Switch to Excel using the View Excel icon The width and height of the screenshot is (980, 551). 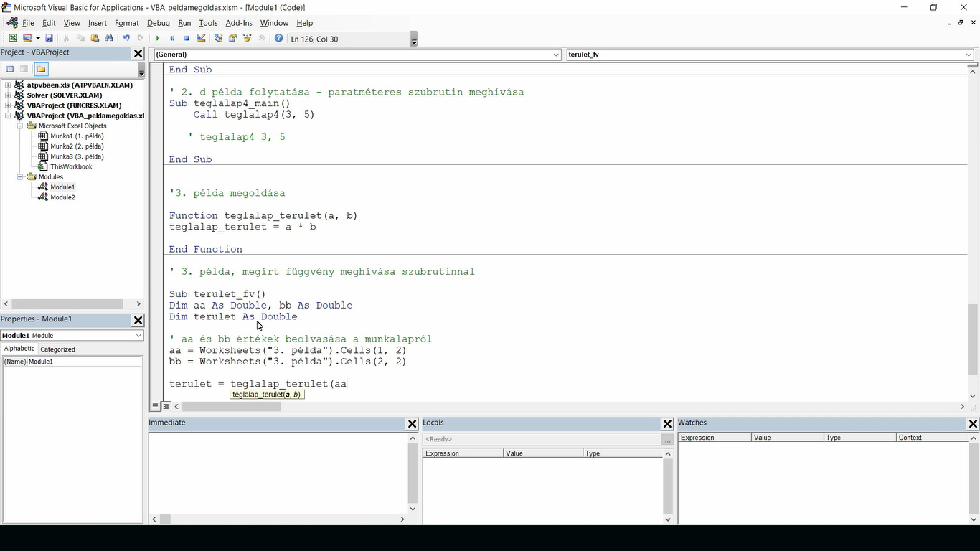point(12,39)
